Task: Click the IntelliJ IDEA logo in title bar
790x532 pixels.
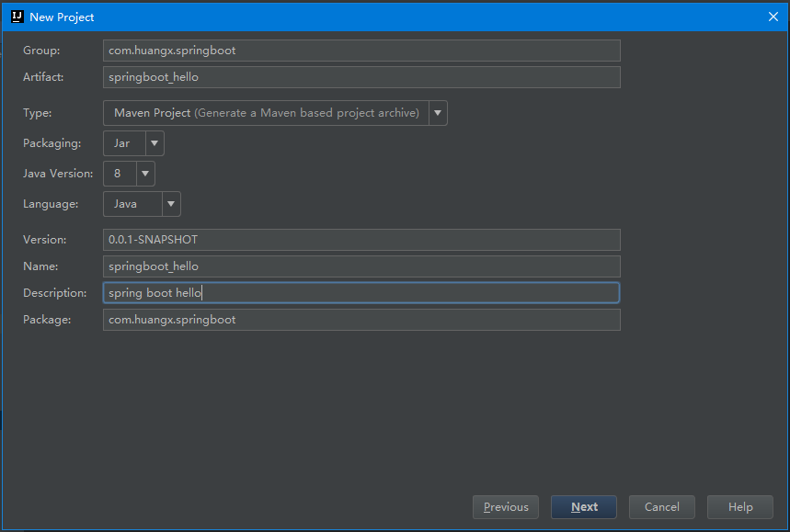Action: point(17,17)
